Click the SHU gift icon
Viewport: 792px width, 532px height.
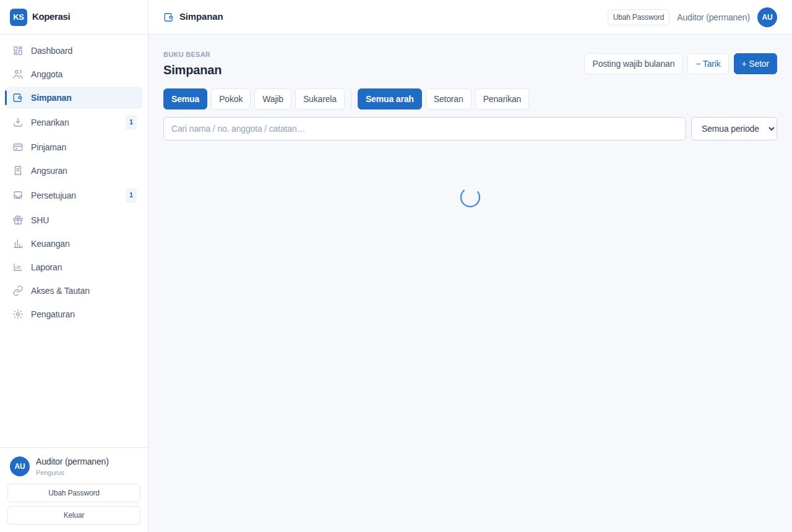pyautogui.click(x=18, y=220)
